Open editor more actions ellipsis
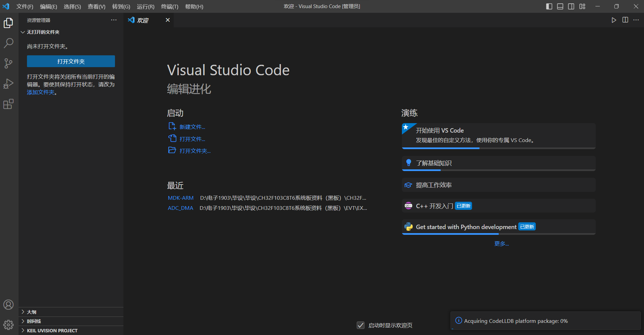 (636, 20)
